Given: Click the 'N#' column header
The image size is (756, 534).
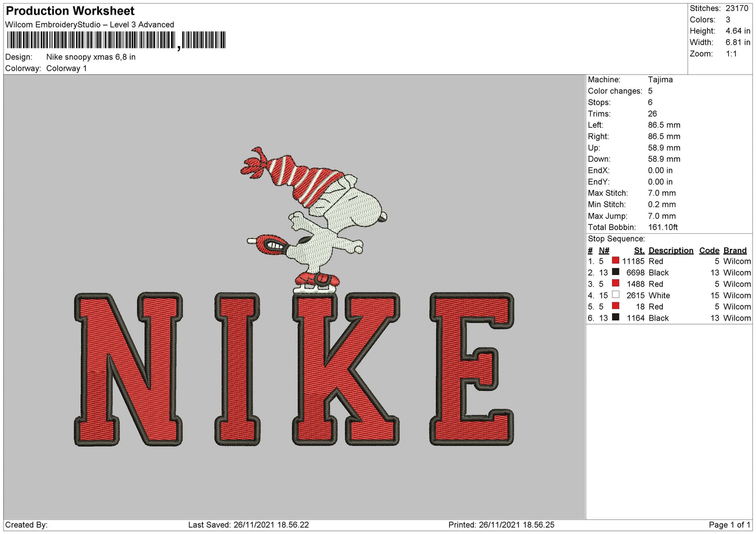Looking at the screenshot, I should (x=604, y=251).
